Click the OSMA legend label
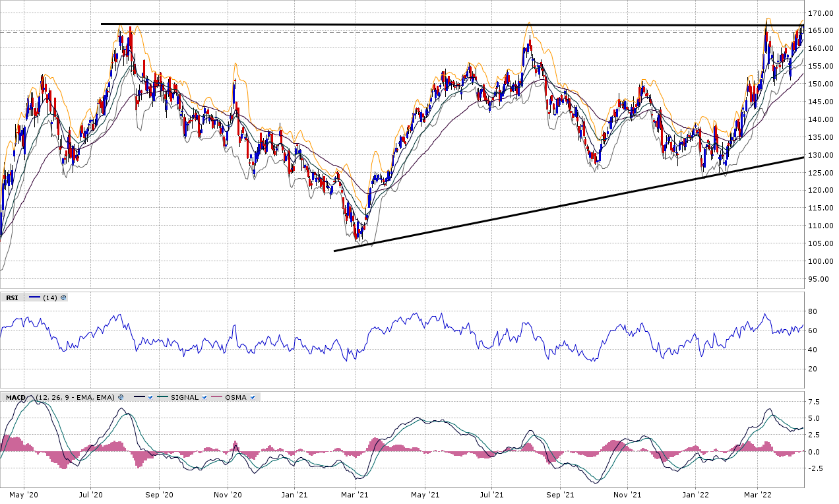 point(235,397)
